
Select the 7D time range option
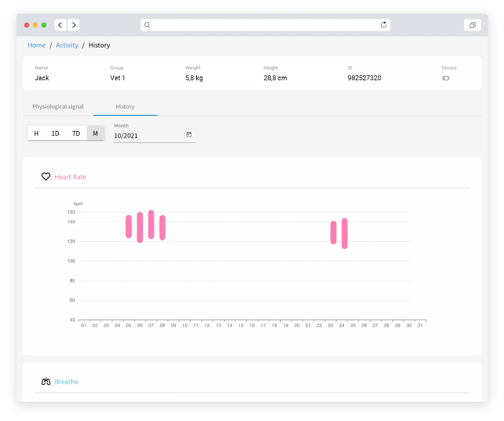point(76,133)
